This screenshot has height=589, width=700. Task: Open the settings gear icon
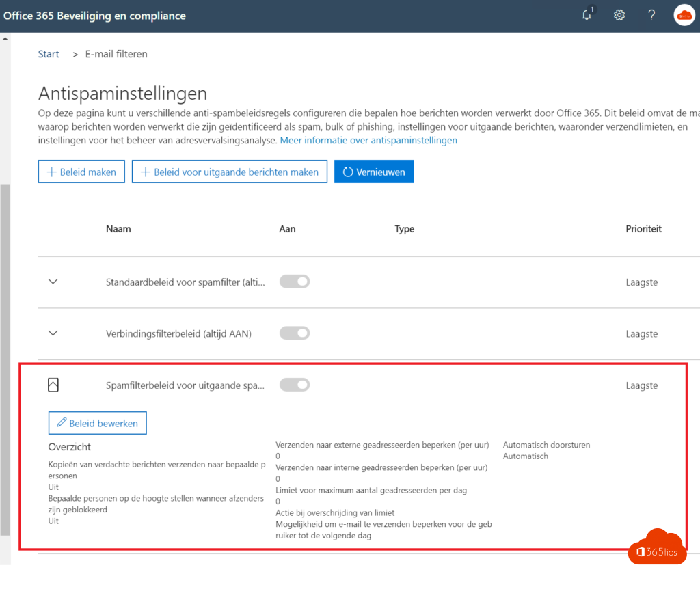click(619, 15)
